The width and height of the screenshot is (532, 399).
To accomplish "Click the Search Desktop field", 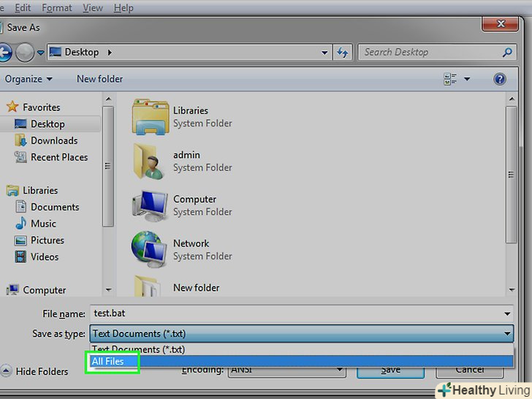I will [x=437, y=53].
